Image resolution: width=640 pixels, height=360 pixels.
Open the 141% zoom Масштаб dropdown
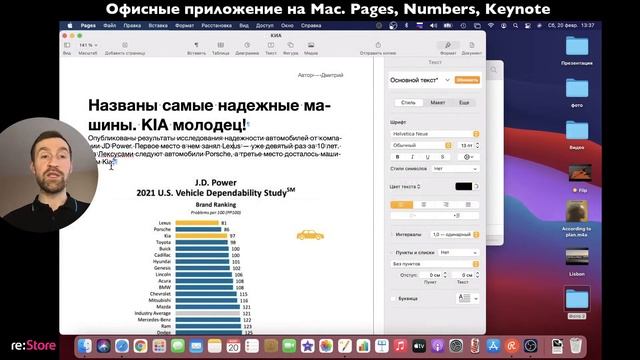[x=88, y=45]
